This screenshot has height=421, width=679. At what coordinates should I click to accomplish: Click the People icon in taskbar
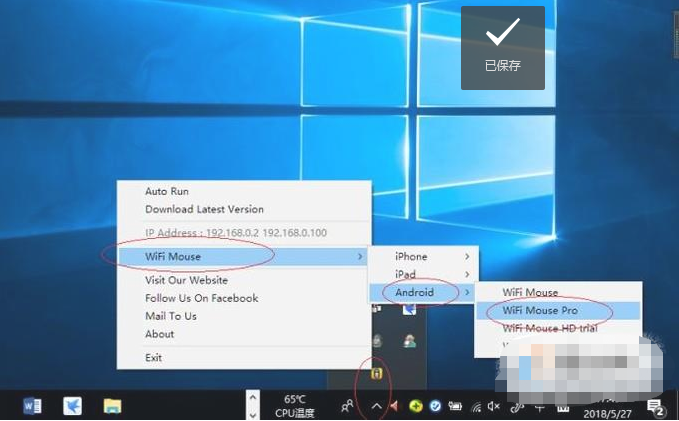click(x=347, y=406)
